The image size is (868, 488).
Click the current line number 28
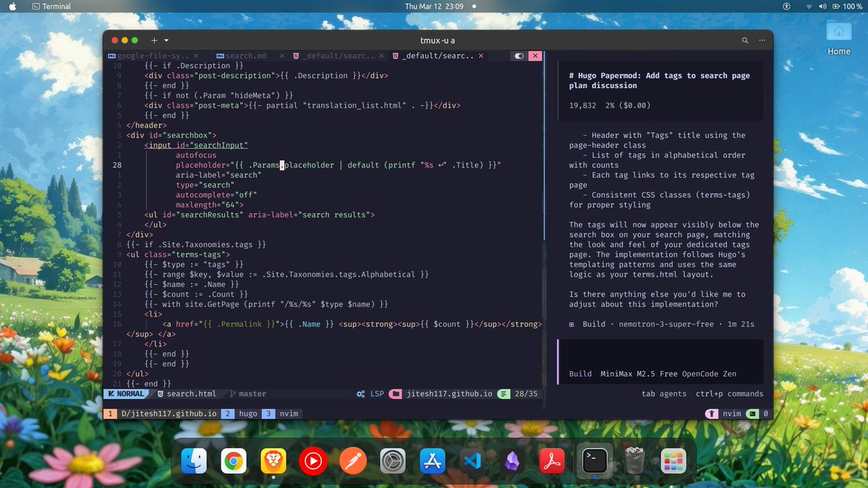(116, 166)
